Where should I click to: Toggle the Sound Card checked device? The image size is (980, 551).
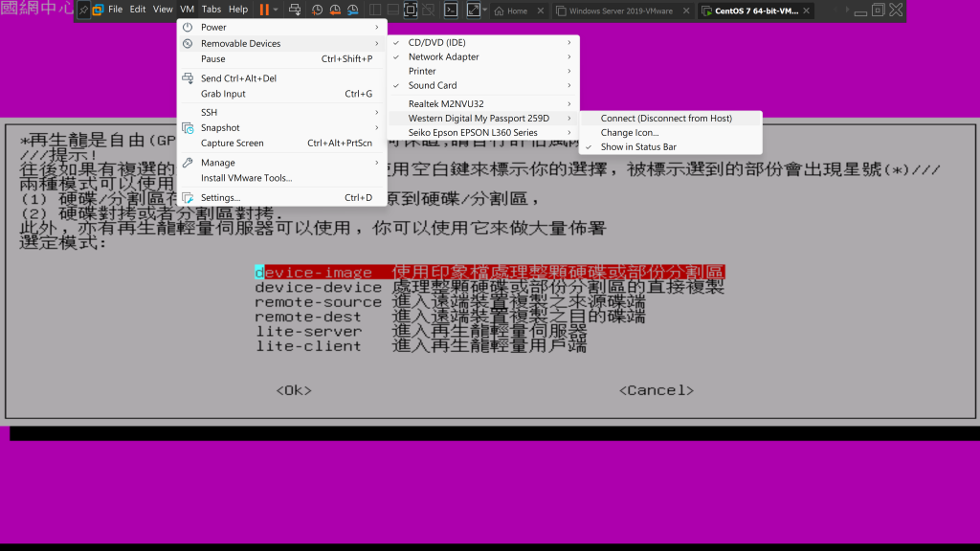pyautogui.click(x=433, y=86)
